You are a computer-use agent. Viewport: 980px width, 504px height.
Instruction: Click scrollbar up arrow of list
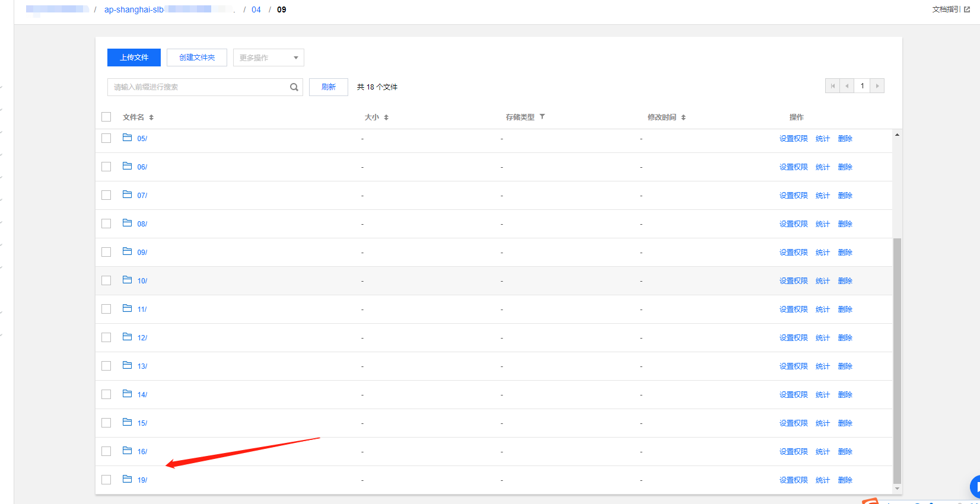point(897,135)
